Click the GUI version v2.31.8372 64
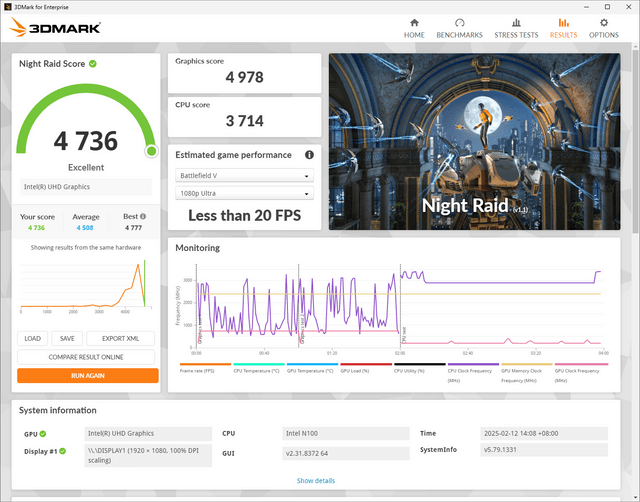Image resolution: width=640 pixels, height=502 pixels. pos(346,453)
